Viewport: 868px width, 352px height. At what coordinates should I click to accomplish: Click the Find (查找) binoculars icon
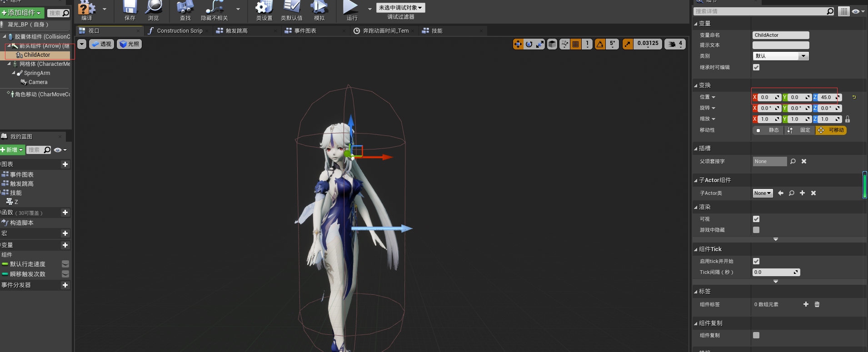(185, 7)
